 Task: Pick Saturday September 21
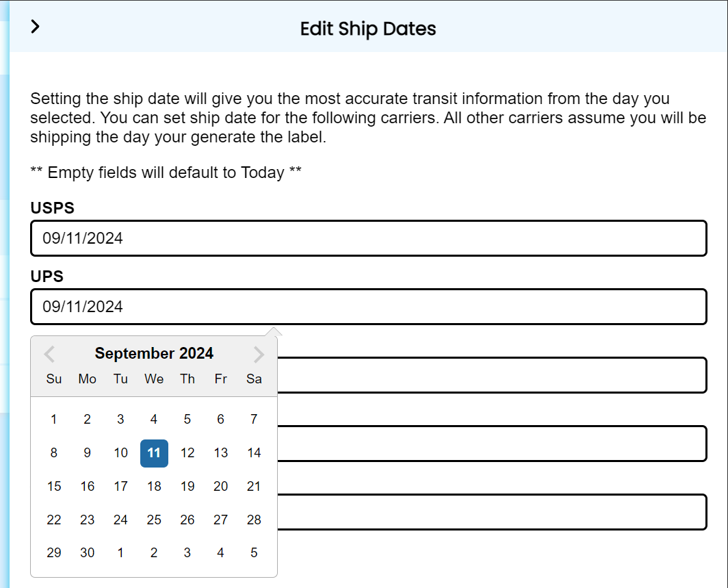tap(254, 486)
